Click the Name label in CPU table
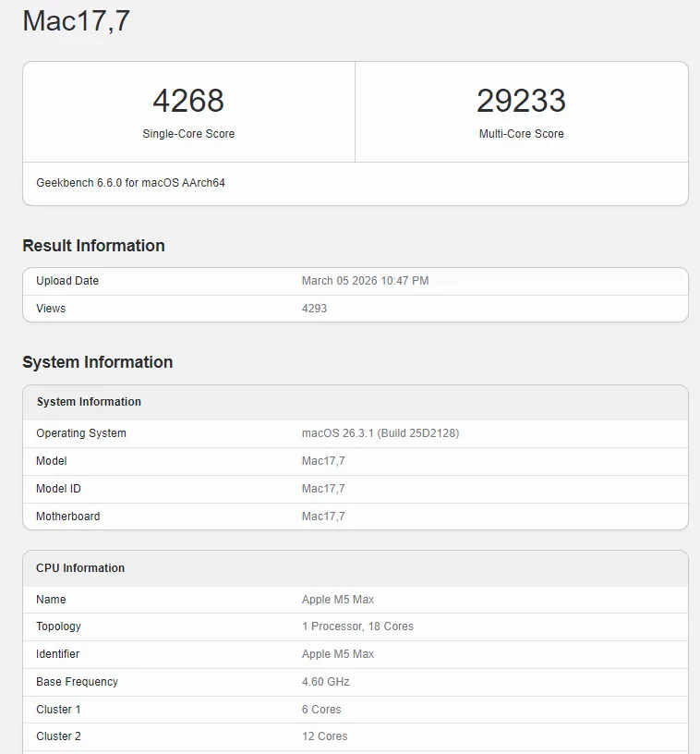 (x=51, y=600)
